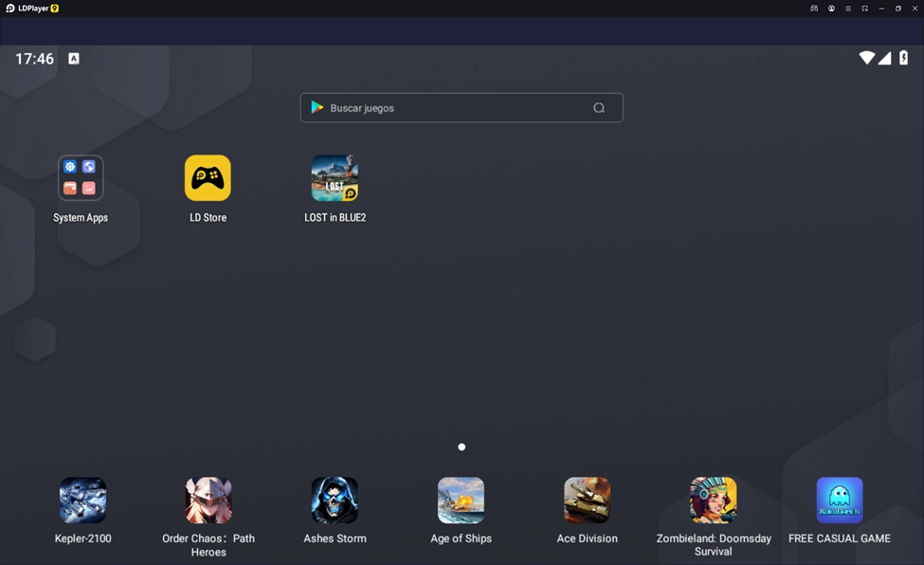
Task: Click the 17:46 clock in status bar
Action: (34, 59)
